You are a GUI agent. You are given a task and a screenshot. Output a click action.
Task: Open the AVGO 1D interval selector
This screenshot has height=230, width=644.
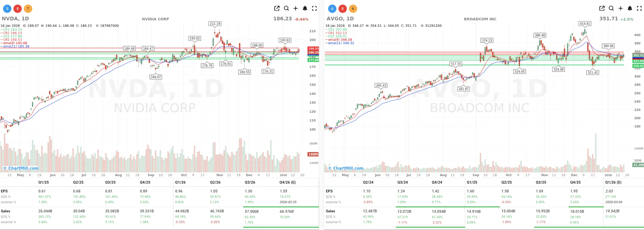[350, 18]
